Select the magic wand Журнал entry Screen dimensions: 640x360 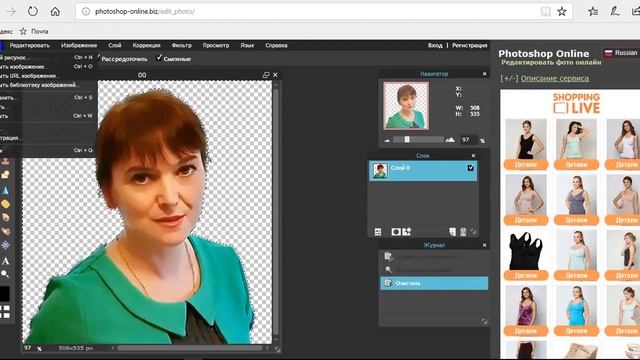coord(434,270)
